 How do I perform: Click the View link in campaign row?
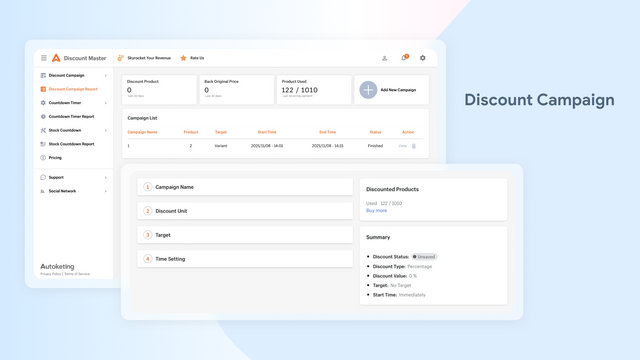pos(402,146)
